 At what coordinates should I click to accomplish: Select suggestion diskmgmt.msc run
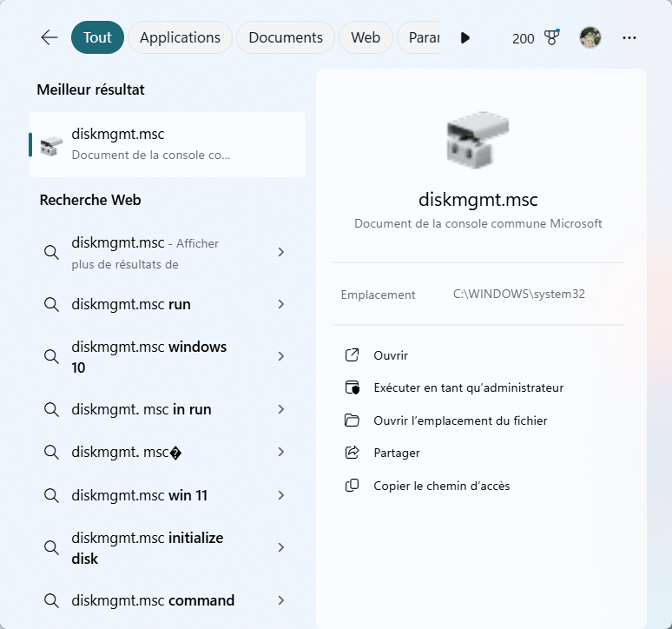click(x=168, y=304)
